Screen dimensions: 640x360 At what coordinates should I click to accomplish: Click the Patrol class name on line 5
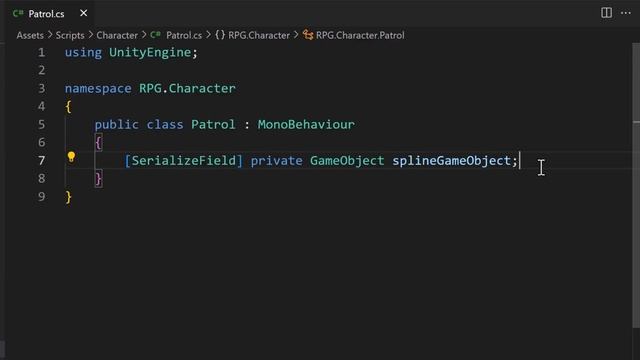point(213,124)
